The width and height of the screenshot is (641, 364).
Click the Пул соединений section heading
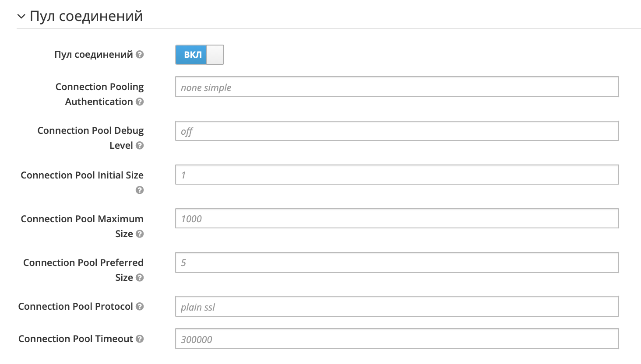pos(86,16)
